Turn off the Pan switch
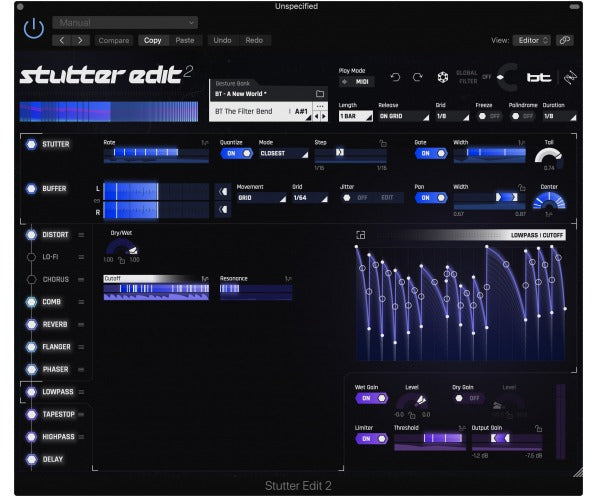Image resolution: width=597 pixels, height=497 pixels. [431, 198]
